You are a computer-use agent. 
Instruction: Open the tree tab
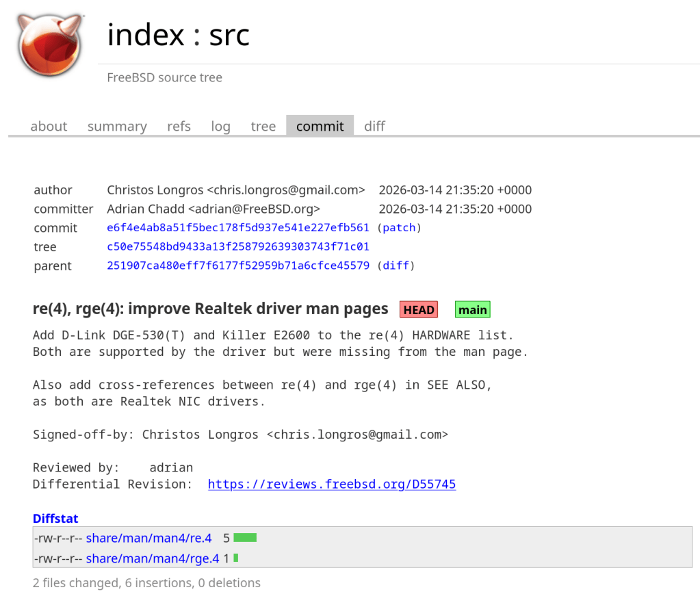coord(263,127)
